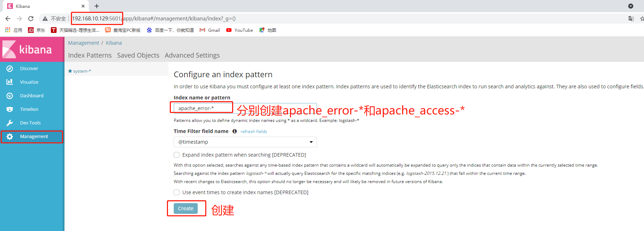
Task: Open Dashboard gauge icon in sidebar
Action: coord(10,96)
